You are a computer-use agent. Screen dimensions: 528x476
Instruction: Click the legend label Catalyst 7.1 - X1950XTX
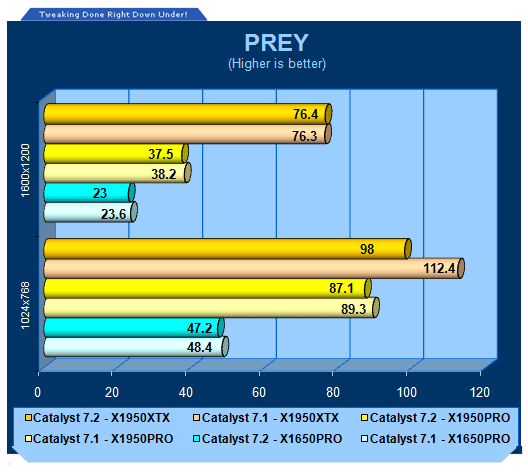point(270,418)
